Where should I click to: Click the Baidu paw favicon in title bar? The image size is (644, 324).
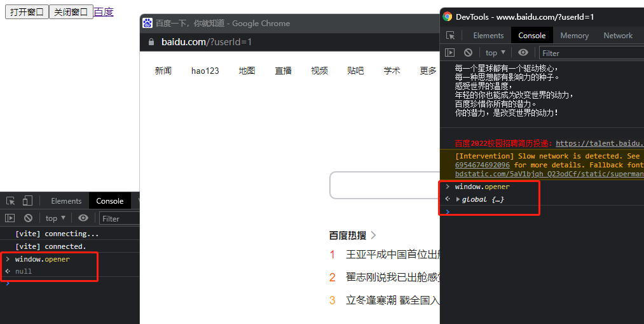tap(147, 23)
